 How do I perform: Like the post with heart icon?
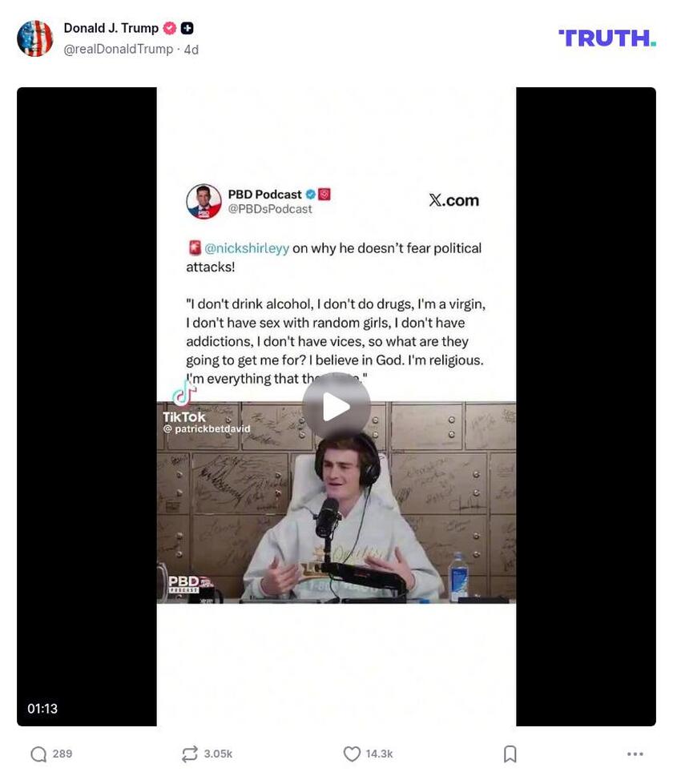pos(352,754)
